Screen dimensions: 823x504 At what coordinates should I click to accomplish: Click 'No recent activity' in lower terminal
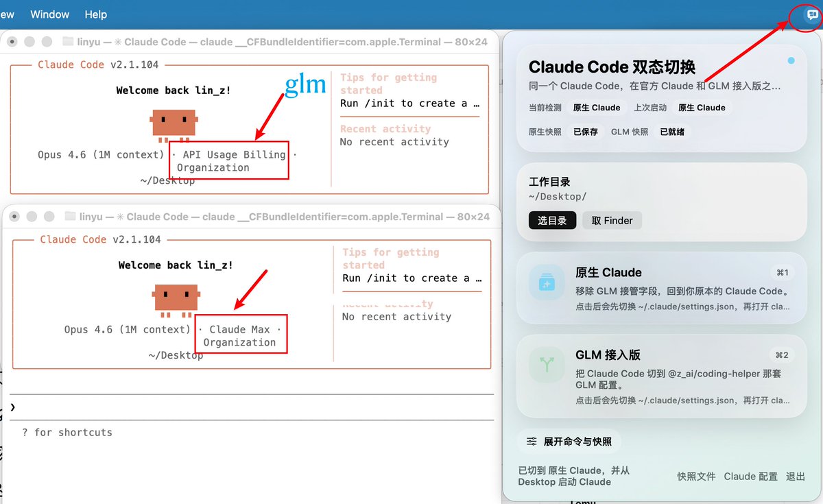pos(397,317)
